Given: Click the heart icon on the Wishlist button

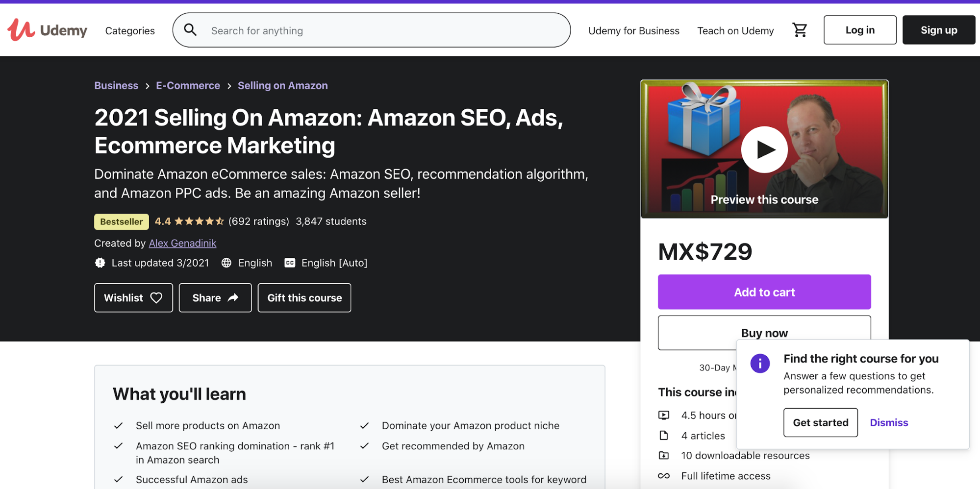Looking at the screenshot, I should coord(156,297).
